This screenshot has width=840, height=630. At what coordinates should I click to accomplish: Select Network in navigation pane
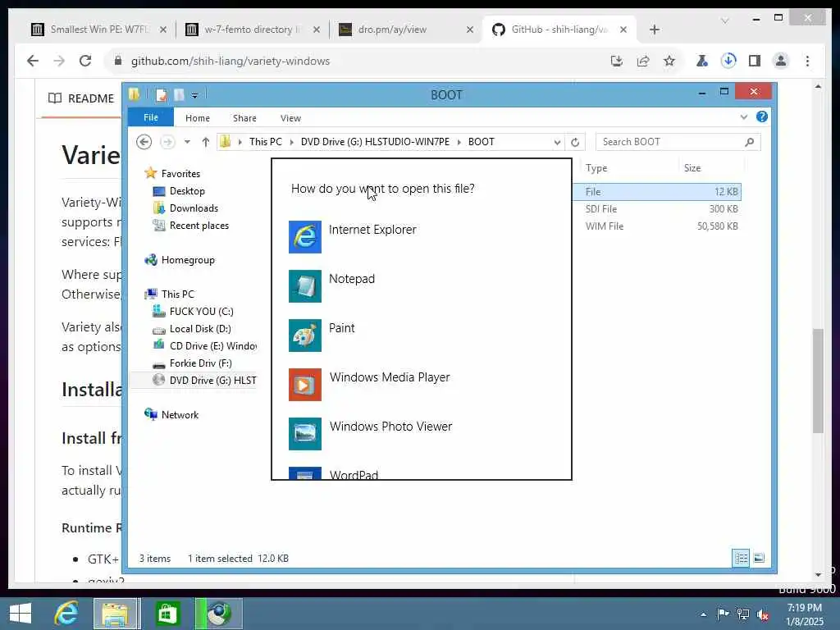180,414
